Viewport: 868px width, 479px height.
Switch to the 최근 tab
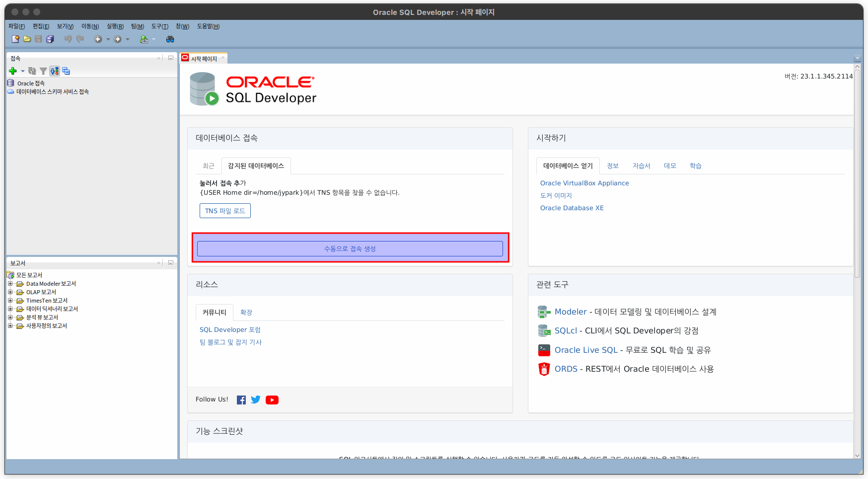point(209,166)
